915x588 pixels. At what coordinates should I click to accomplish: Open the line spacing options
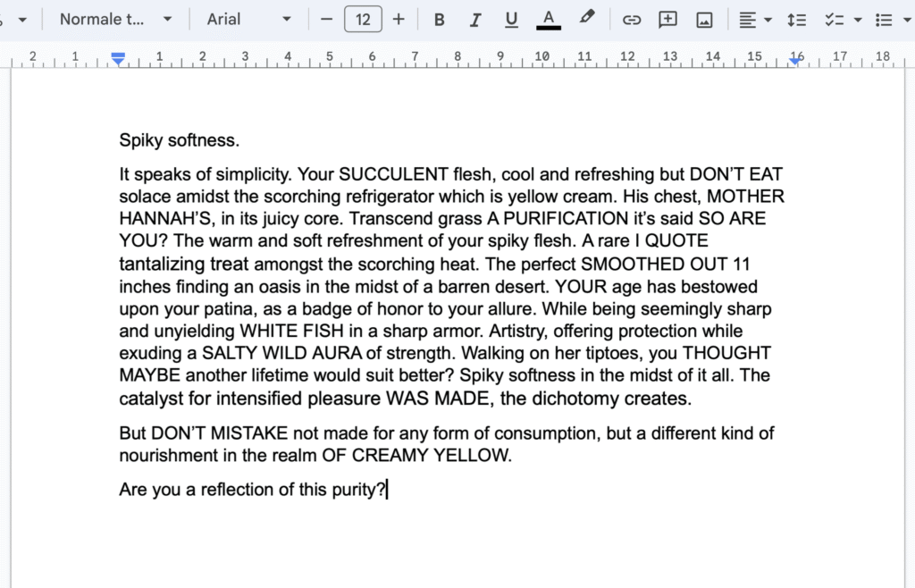[x=796, y=20]
